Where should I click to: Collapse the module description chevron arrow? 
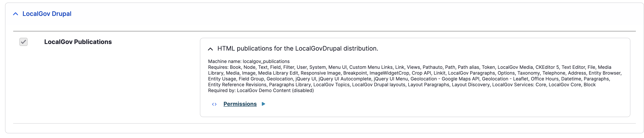tap(210, 49)
